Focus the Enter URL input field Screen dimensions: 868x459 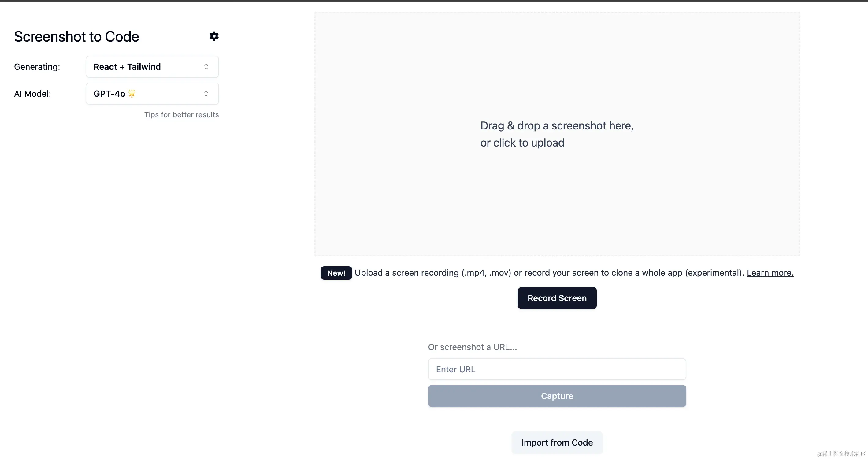pyautogui.click(x=557, y=369)
